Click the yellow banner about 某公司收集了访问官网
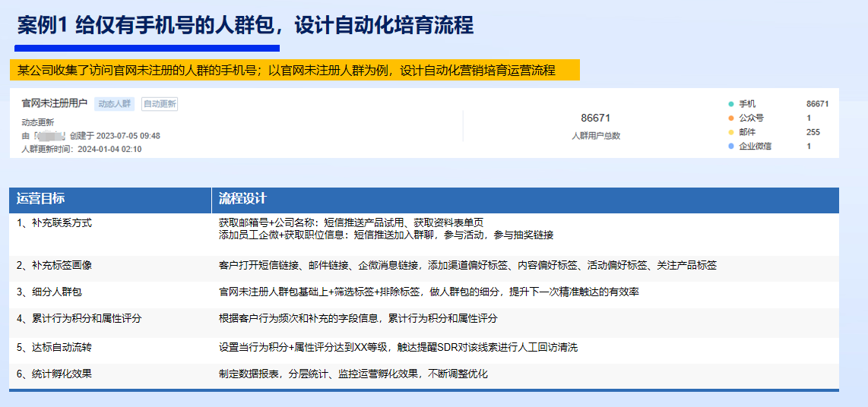The width and height of the screenshot is (868, 407). click(x=294, y=70)
